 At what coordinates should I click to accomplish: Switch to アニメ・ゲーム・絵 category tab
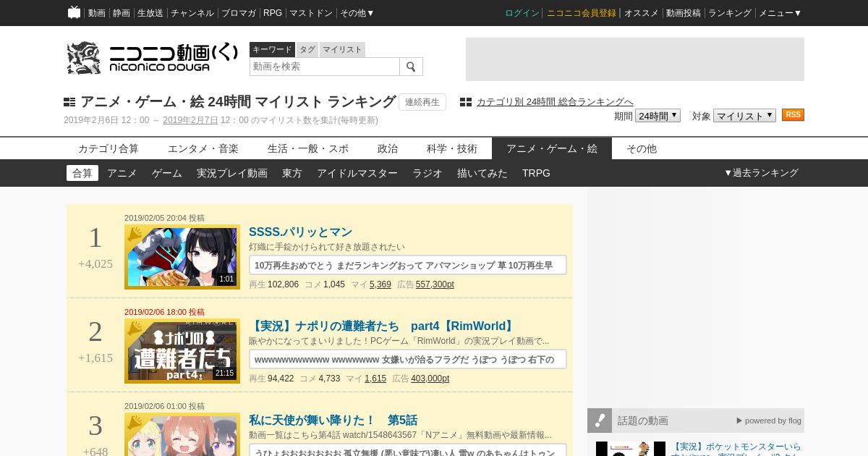(x=552, y=148)
